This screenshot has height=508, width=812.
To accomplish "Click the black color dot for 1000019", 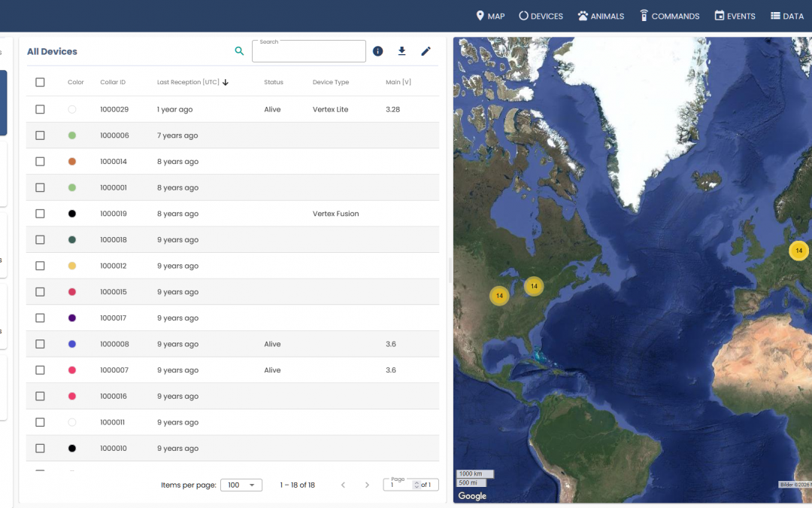I will coord(72,214).
